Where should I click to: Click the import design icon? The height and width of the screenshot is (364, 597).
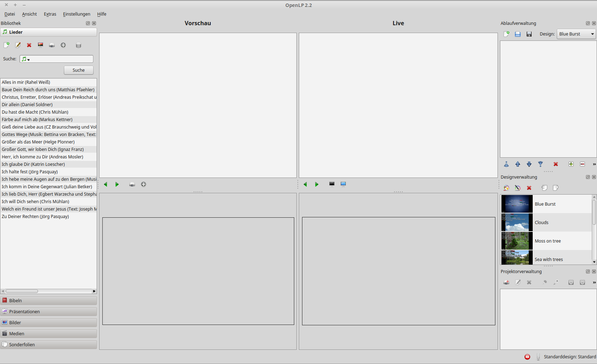pos(544,188)
